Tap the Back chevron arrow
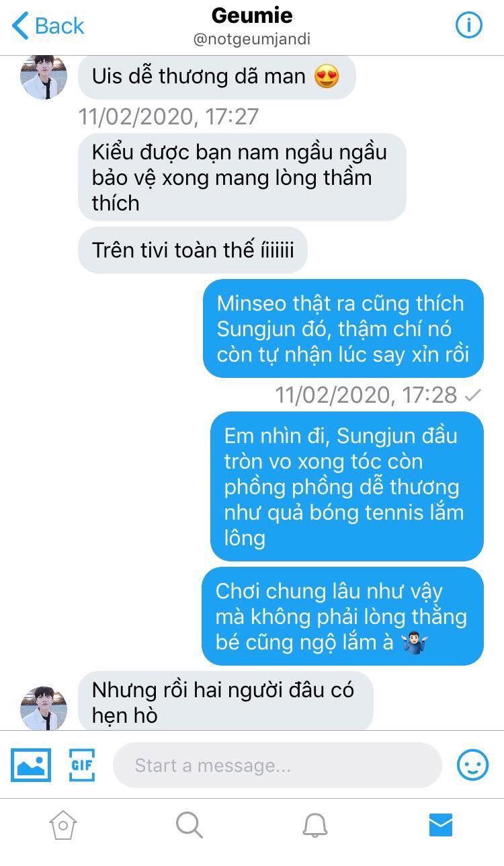The height and width of the screenshot is (866, 504). (20, 26)
